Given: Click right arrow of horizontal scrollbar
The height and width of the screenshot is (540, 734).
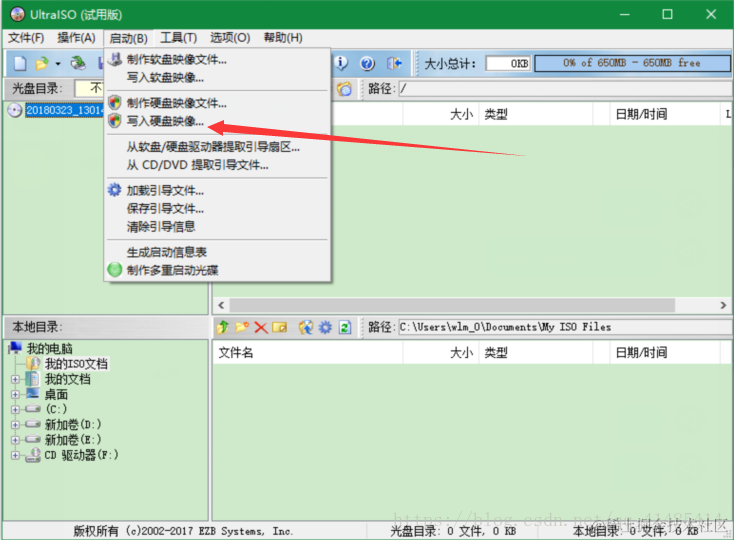Looking at the screenshot, I should coord(723,306).
